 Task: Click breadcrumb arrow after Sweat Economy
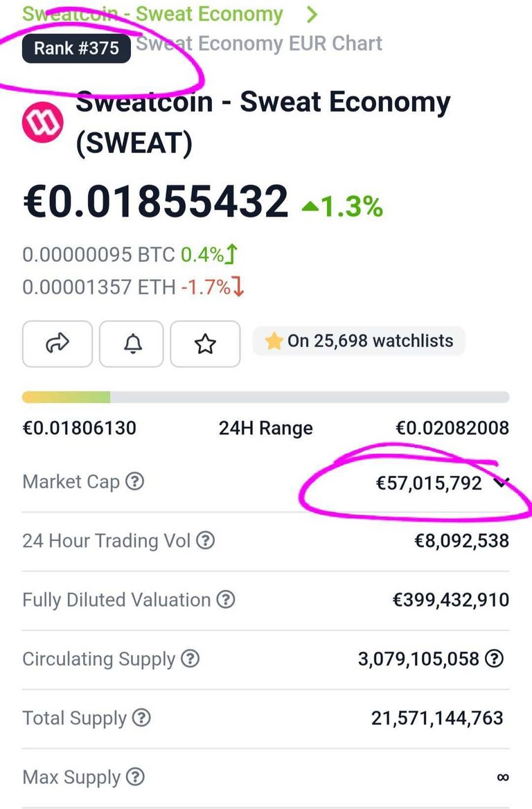311,15
